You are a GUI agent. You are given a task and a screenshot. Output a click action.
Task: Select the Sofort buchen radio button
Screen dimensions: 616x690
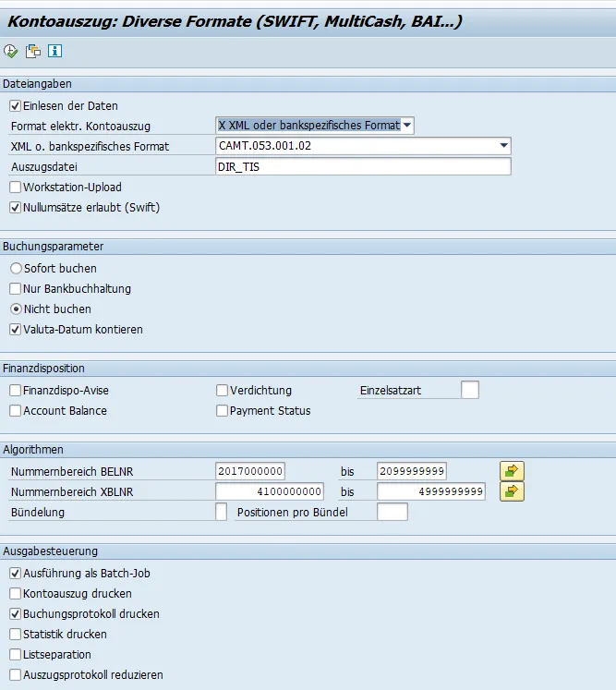coord(16,268)
